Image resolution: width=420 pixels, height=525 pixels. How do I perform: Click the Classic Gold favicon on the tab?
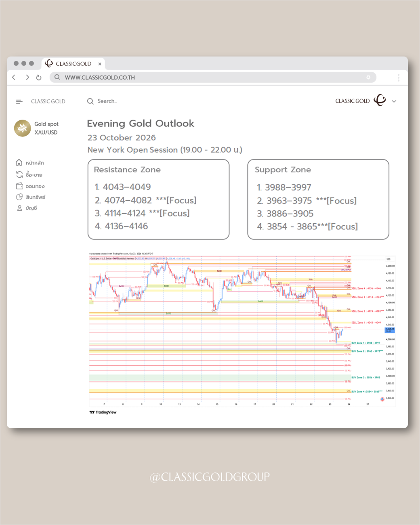point(49,63)
